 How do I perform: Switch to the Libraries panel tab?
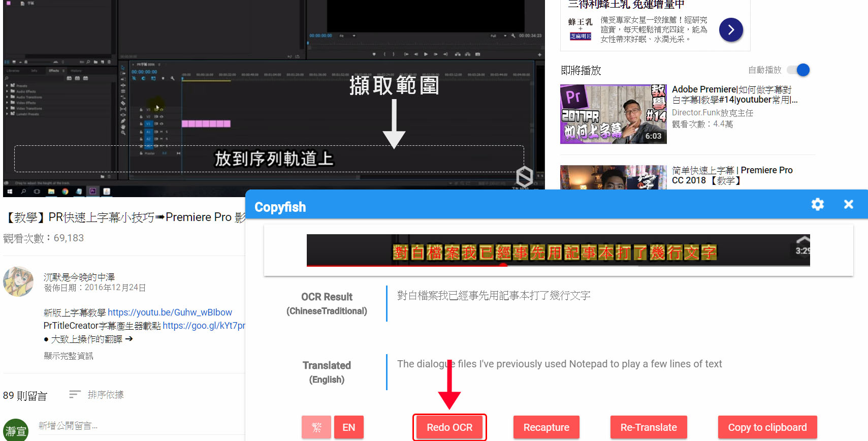pos(13,71)
